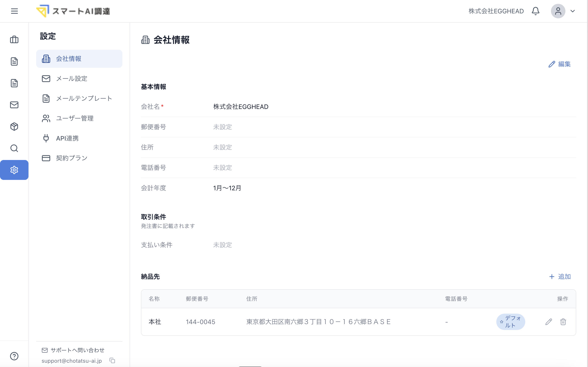Image resolution: width=588 pixels, height=367 pixels.
Task: Open the mail sidebar icon
Action: click(x=14, y=105)
